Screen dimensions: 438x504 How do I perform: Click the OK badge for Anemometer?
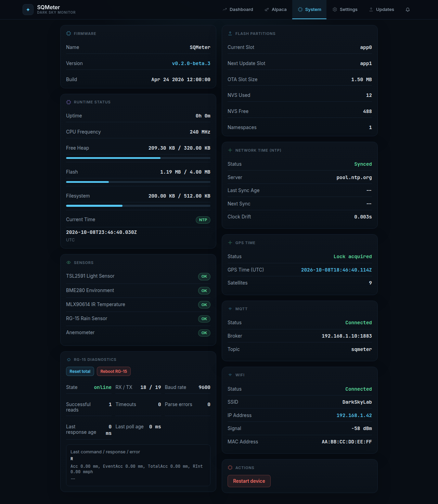(204, 333)
